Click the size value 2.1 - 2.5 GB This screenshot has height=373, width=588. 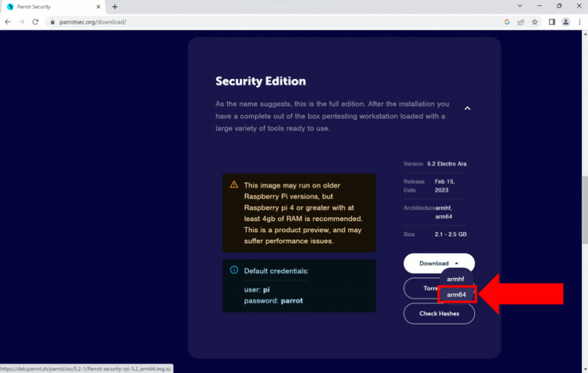(450, 234)
